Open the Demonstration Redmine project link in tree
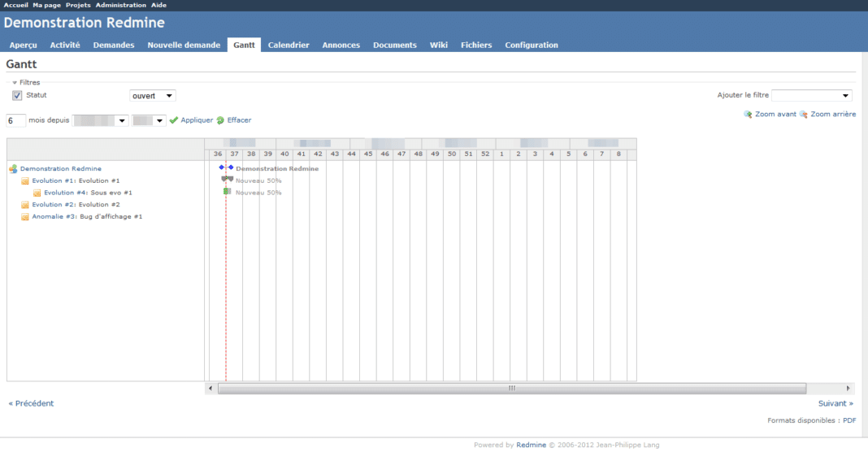The image size is (868, 461). click(61, 168)
